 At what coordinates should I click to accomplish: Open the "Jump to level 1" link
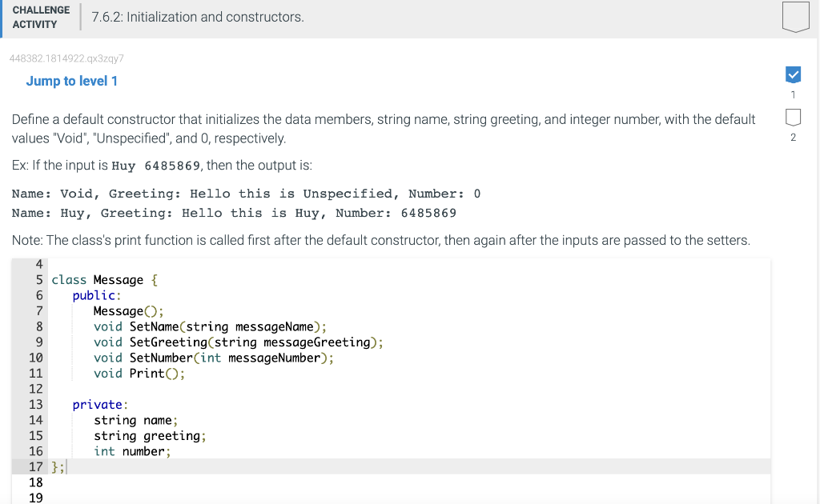[72, 81]
